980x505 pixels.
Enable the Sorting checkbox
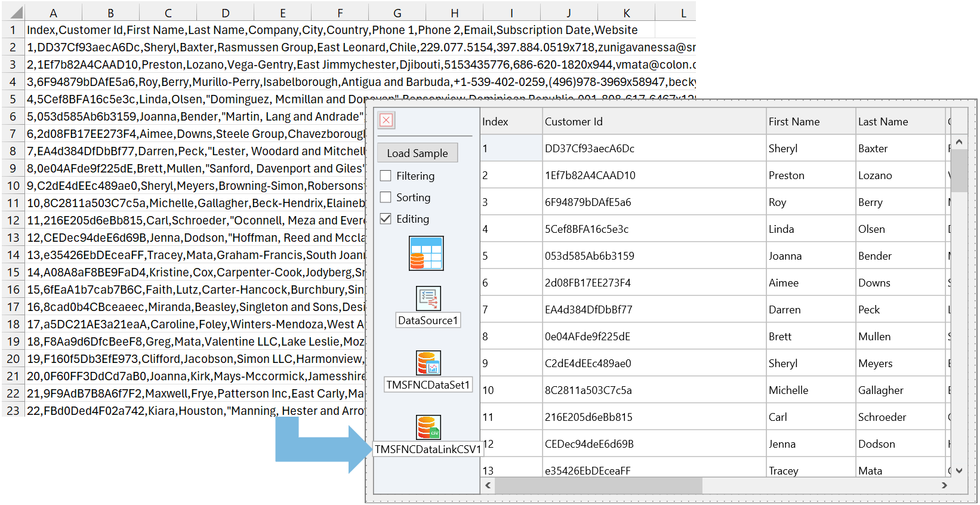click(x=386, y=197)
